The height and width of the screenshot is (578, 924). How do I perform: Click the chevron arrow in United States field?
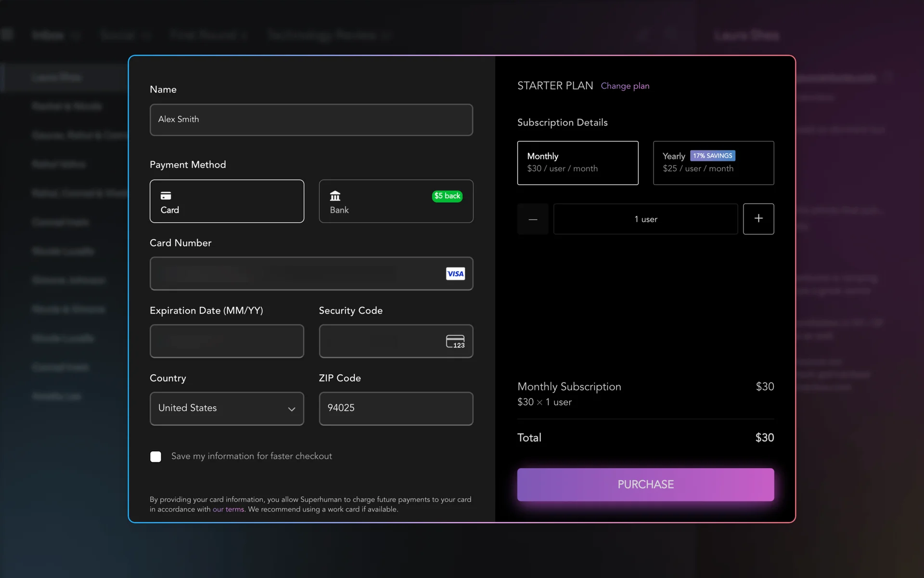[x=291, y=409]
